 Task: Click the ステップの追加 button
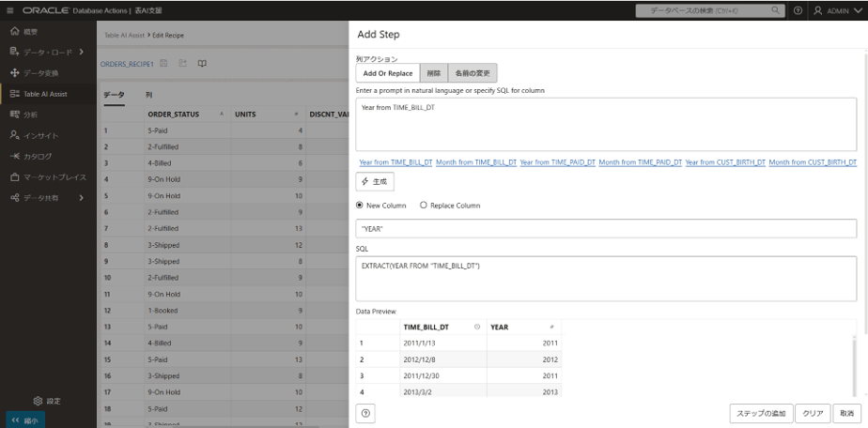[760, 412]
